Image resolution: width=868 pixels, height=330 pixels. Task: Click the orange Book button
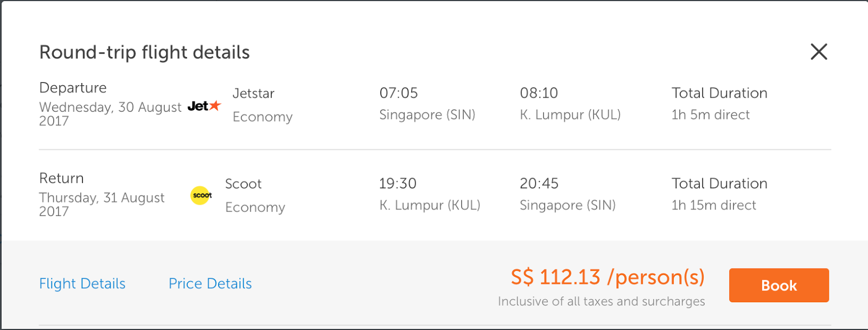(x=778, y=285)
